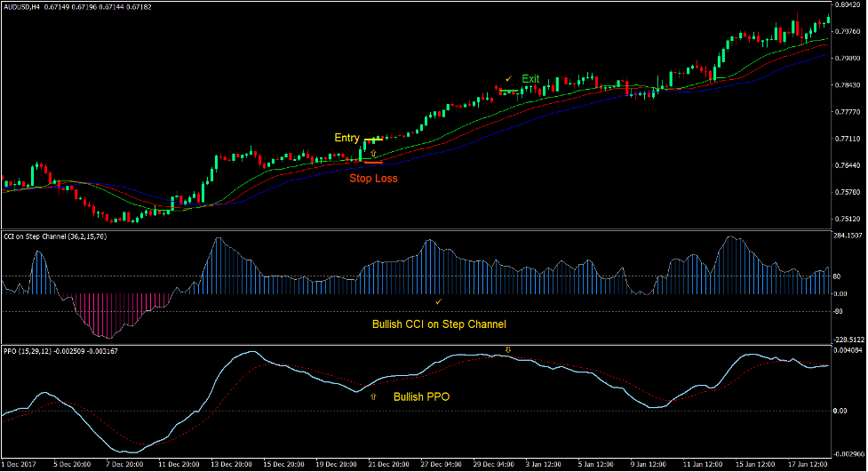Screen dimensions: 868x472
Task: Select the Bullish PPO text label
Action: pos(422,397)
